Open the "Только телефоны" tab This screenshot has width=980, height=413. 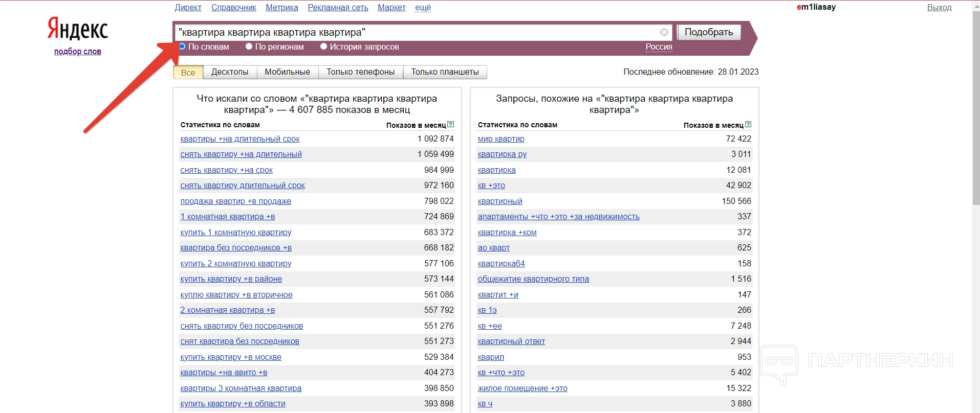click(x=360, y=72)
